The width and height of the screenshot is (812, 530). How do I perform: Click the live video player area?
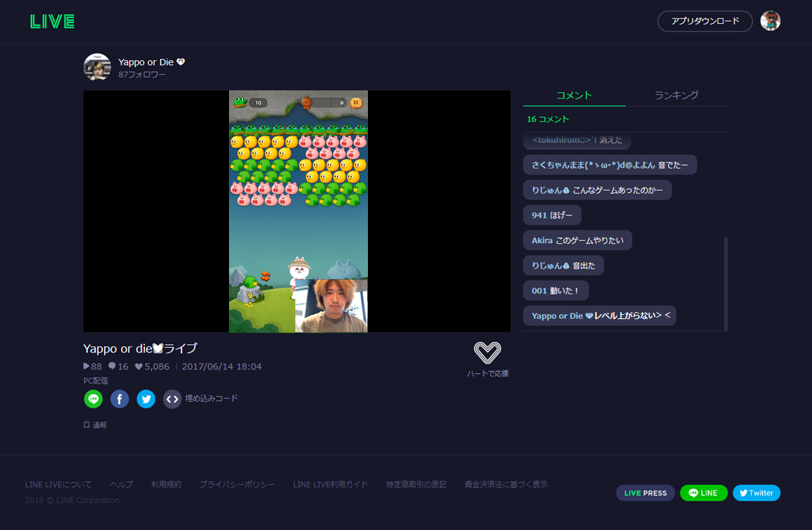click(x=297, y=211)
